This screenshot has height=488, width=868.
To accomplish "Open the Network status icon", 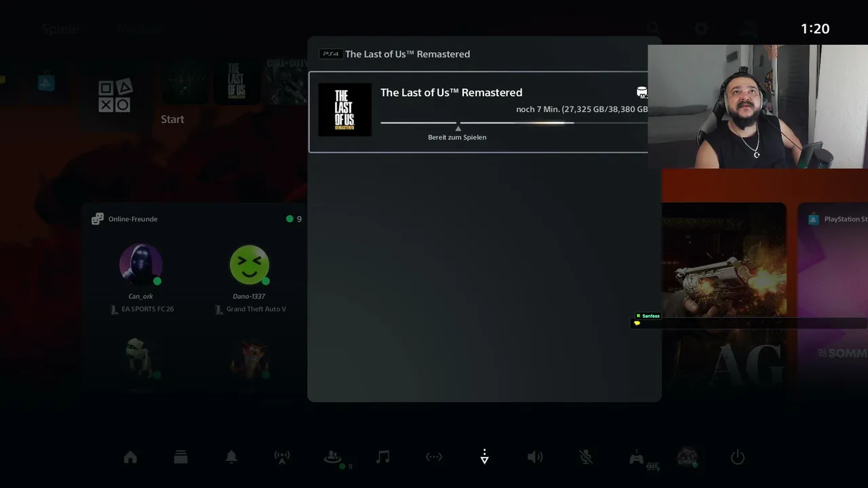I will point(434,457).
